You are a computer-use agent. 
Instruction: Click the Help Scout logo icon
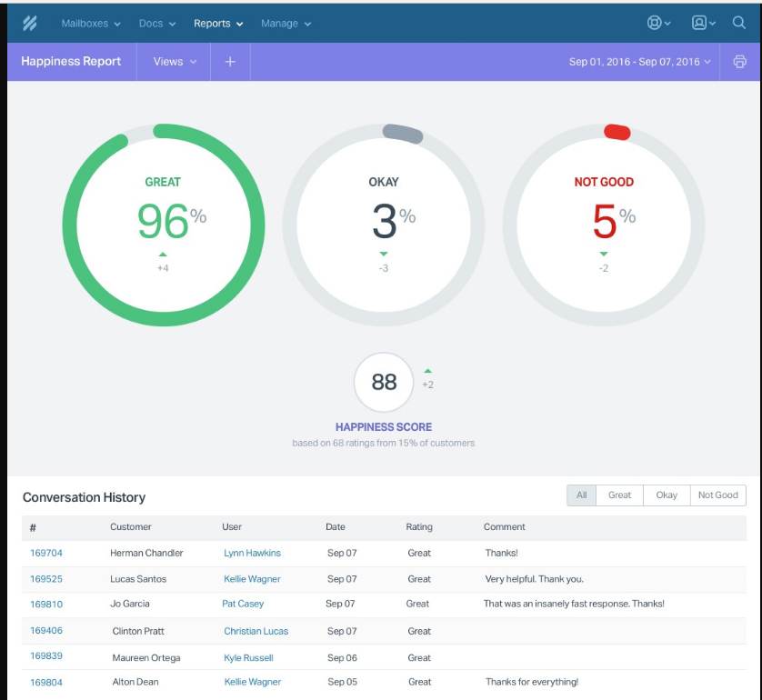pos(30,24)
